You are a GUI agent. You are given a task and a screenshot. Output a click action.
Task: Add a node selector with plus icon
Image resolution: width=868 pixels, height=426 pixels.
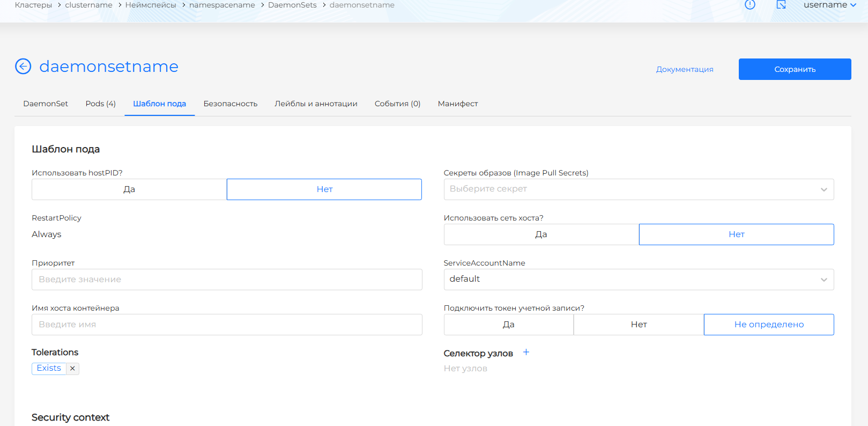point(526,352)
